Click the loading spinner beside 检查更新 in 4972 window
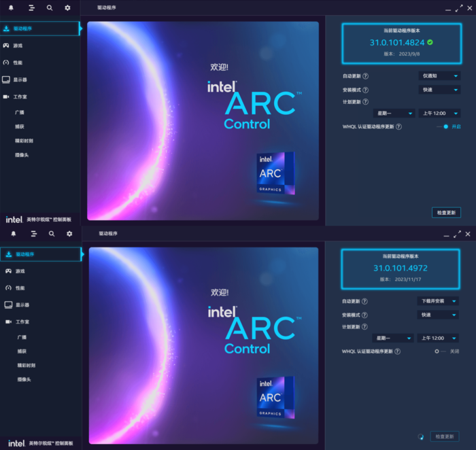The height and width of the screenshot is (450, 476). point(421,436)
